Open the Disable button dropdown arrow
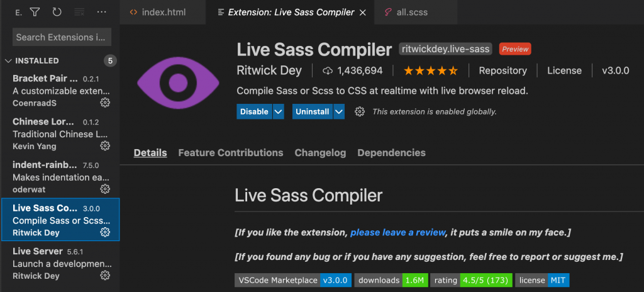644x292 pixels. click(278, 111)
